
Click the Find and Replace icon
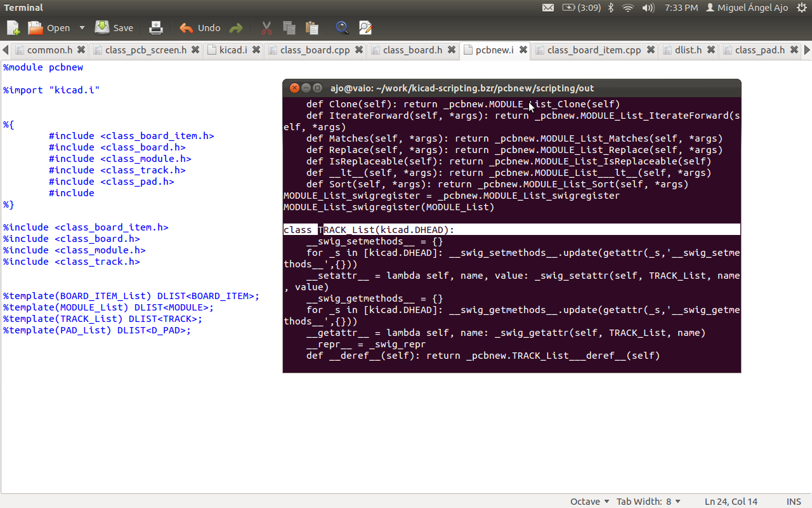(365, 28)
